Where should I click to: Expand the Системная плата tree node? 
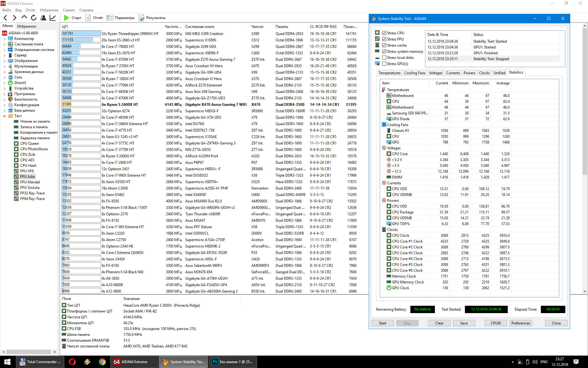click(4, 44)
